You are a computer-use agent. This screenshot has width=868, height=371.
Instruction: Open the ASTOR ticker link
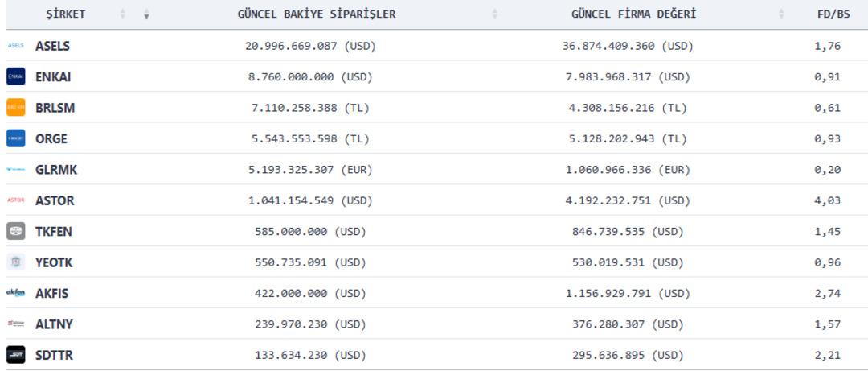coord(55,200)
